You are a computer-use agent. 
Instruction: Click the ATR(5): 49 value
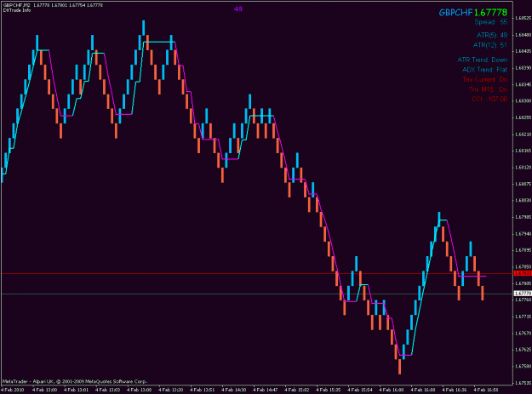pos(492,35)
